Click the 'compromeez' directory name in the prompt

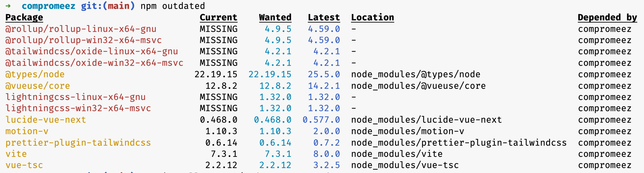click(x=48, y=6)
